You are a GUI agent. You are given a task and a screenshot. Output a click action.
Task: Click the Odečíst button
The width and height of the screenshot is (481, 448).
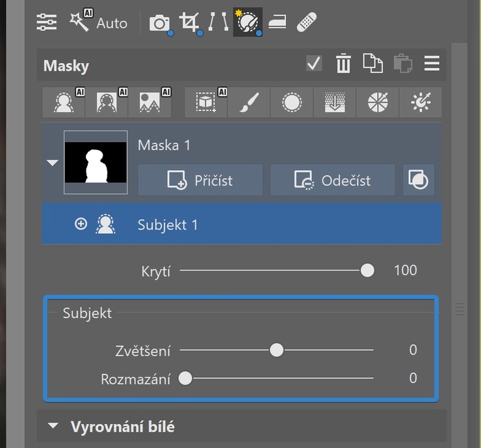coord(333,180)
